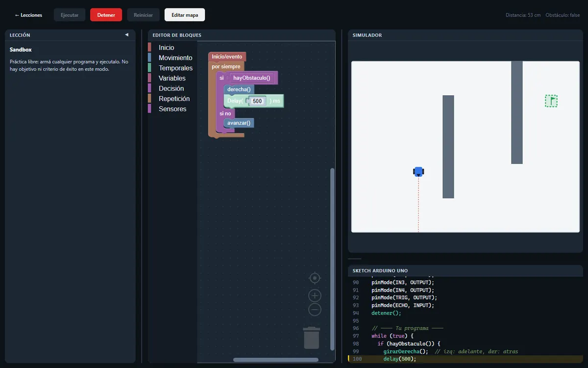Click the 'Distancia: 53 cm' readout
The image size is (588, 368).
(523, 15)
